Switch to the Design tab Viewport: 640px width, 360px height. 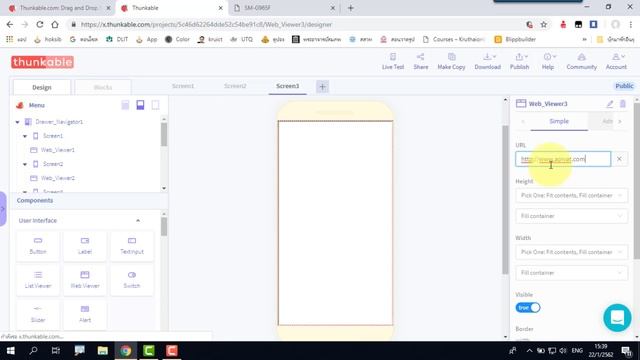click(x=42, y=87)
